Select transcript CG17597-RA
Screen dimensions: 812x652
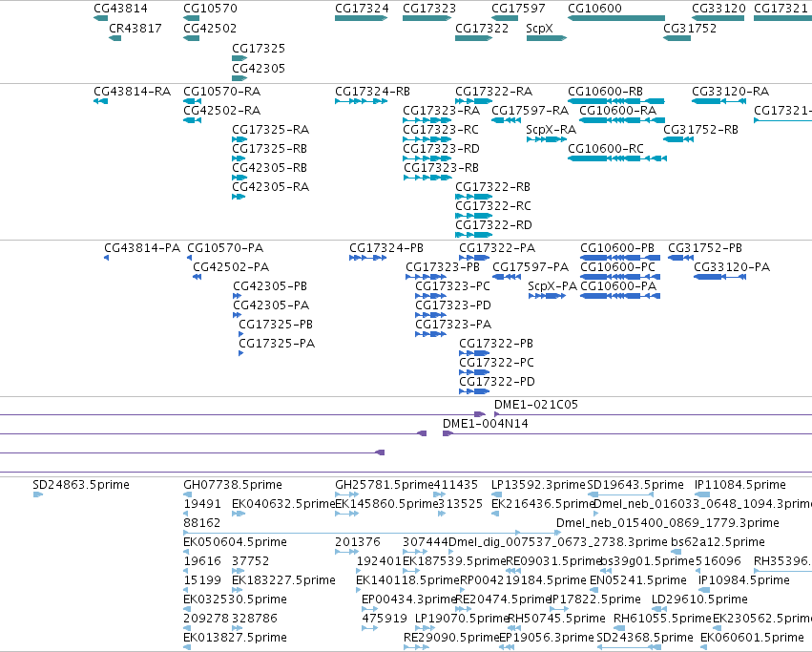(506, 120)
